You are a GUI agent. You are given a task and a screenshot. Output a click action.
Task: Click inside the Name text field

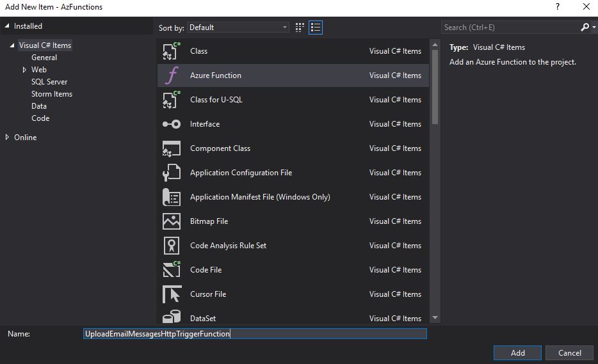[255, 334]
